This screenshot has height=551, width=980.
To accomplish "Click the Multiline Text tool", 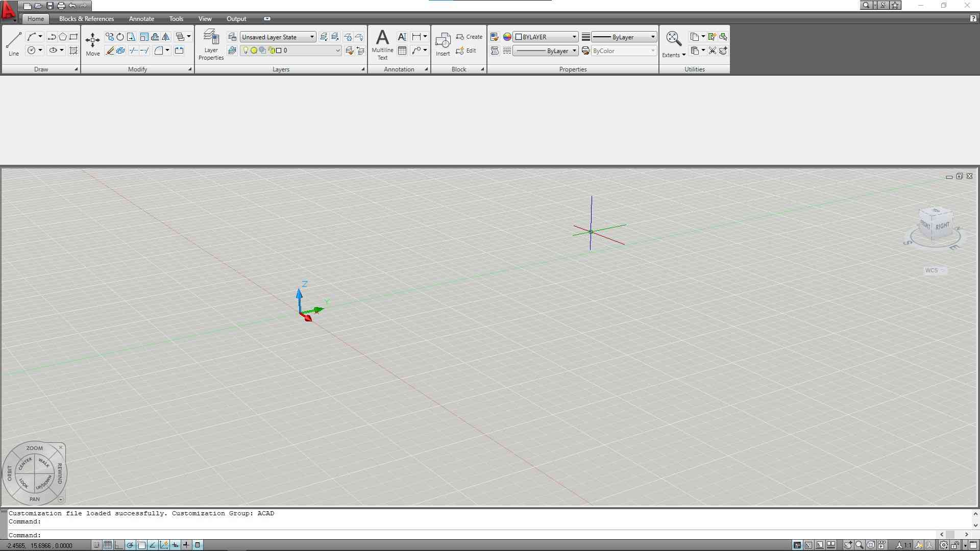I will (382, 44).
